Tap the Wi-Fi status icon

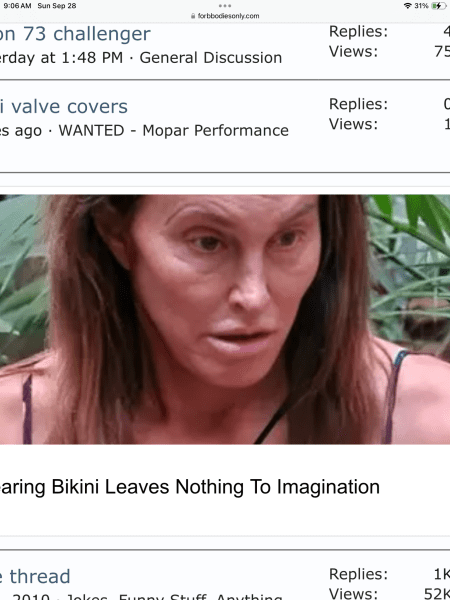[408, 6]
